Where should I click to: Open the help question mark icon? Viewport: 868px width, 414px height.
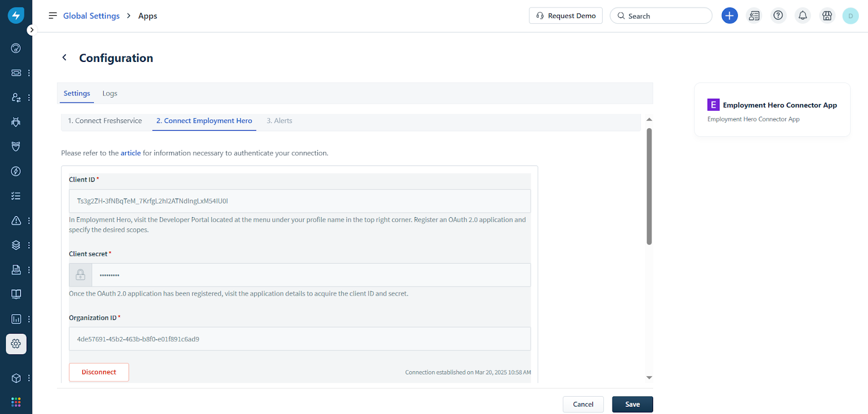(778, 16)
